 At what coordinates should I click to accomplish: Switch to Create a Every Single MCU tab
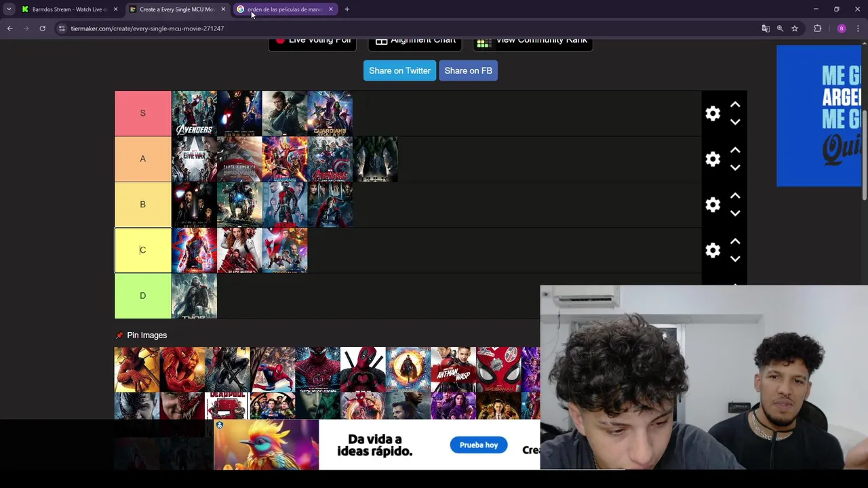[176, 9]
